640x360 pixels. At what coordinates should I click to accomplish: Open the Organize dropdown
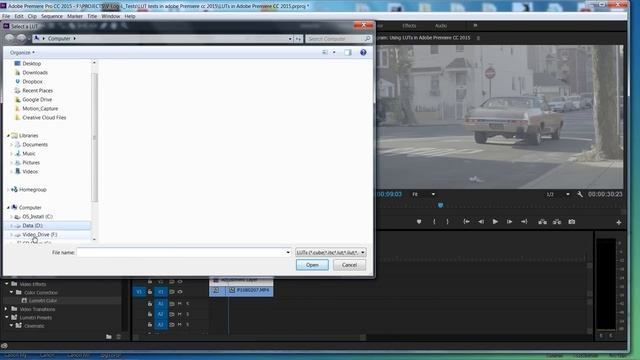[x=22, y=52]
